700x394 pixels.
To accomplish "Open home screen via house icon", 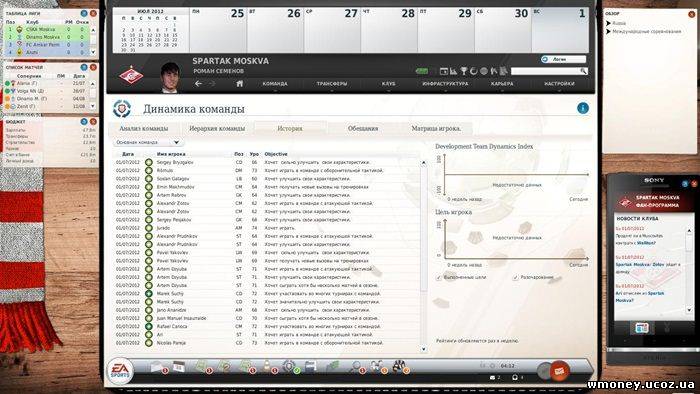I will pyautogui.click(x=239, y=83).
